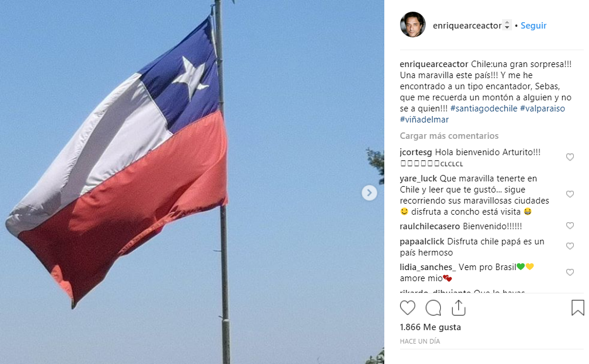Like papaalclick's comment heart

pos(570,246)
